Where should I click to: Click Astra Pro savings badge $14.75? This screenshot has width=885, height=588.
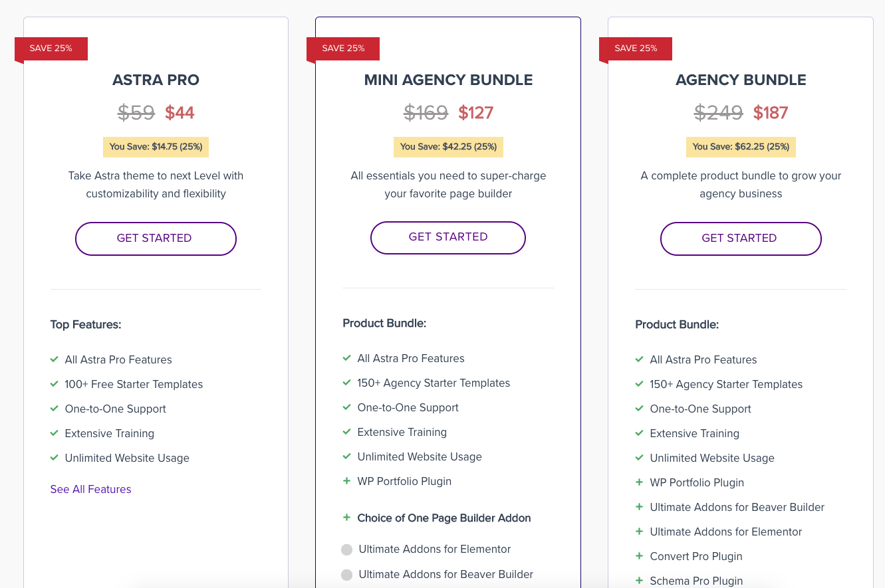tap(156, 147)
